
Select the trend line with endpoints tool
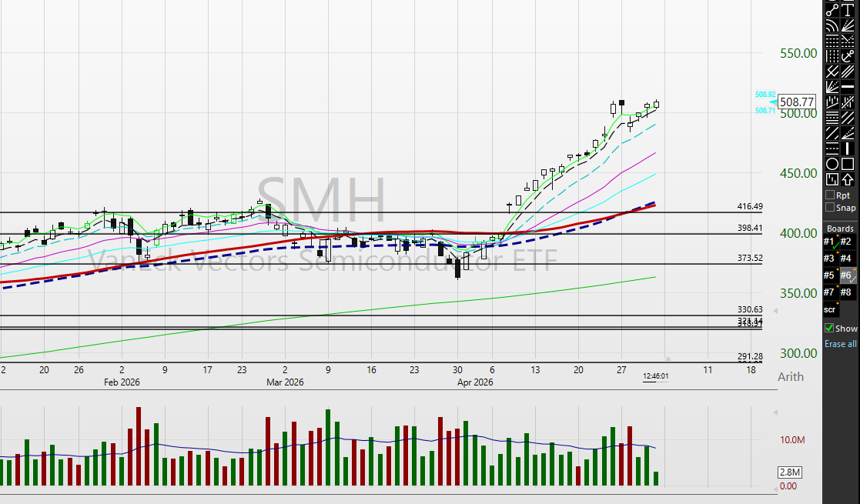pos(832,11)
